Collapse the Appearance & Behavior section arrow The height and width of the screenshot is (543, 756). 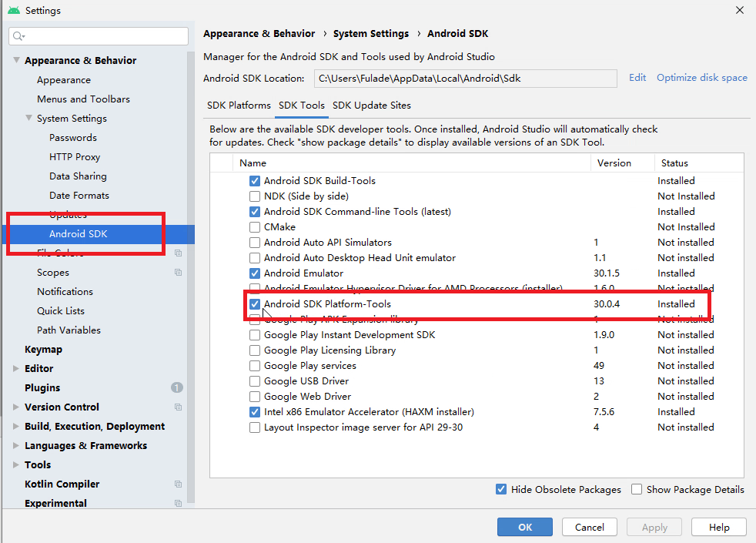(x=16, y=60)
